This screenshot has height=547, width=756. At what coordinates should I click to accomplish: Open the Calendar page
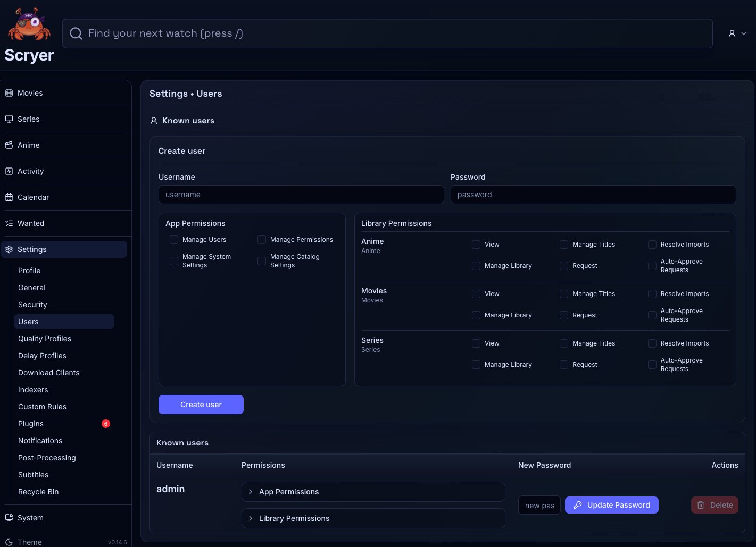(66, 197)
